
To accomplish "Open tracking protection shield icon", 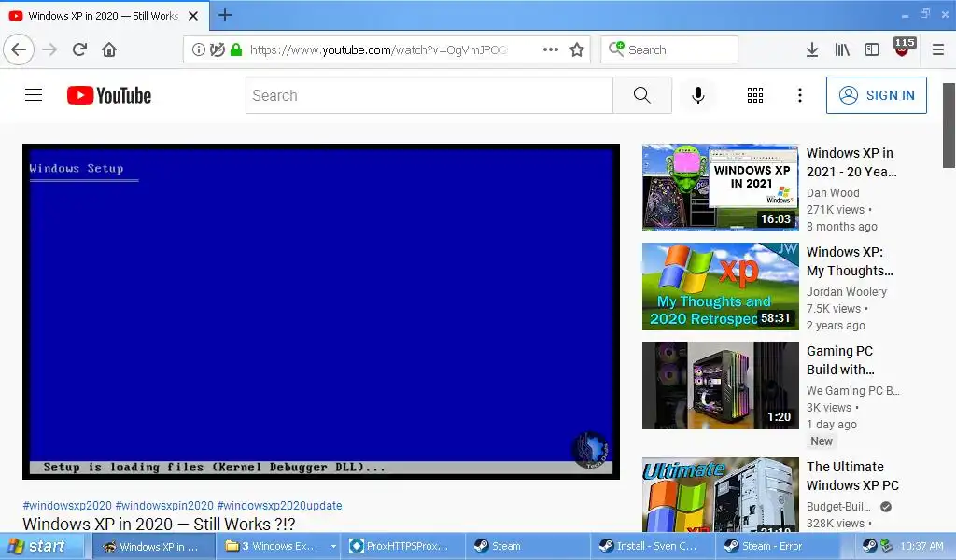I will click(217, 49).
